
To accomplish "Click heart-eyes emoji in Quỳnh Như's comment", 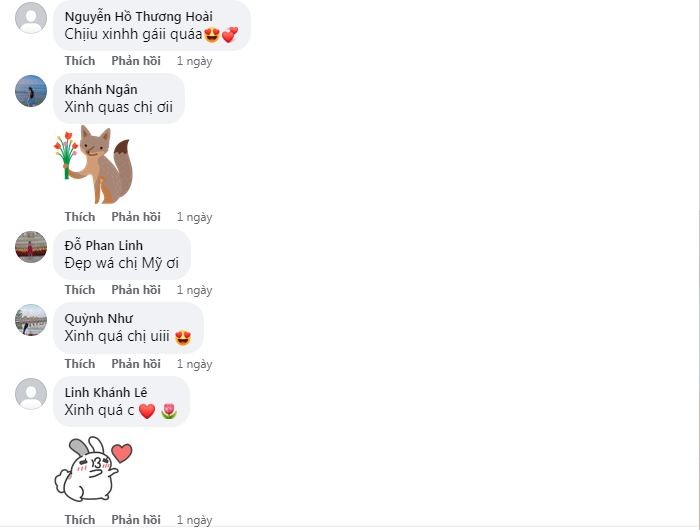I will (x=183, y=338).
